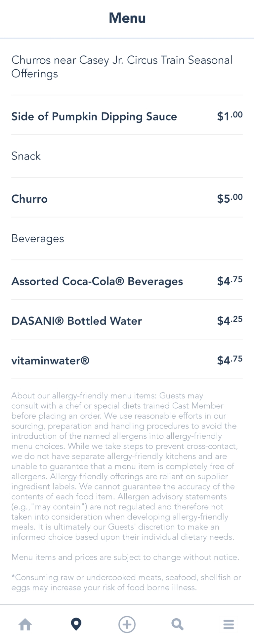This screenshot has width=254, height=644.
Task: Tap the $4.25 bottled water price
Action: 230,321
